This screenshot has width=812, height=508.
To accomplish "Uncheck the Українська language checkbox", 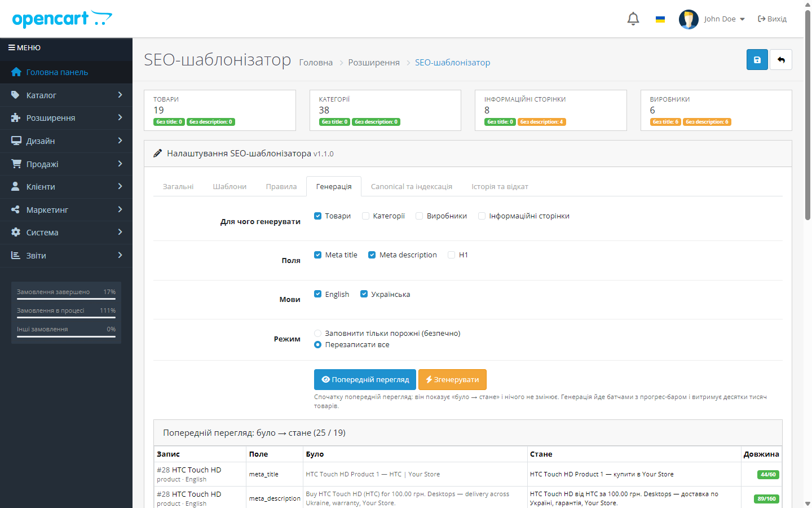I will click(364, 294).
